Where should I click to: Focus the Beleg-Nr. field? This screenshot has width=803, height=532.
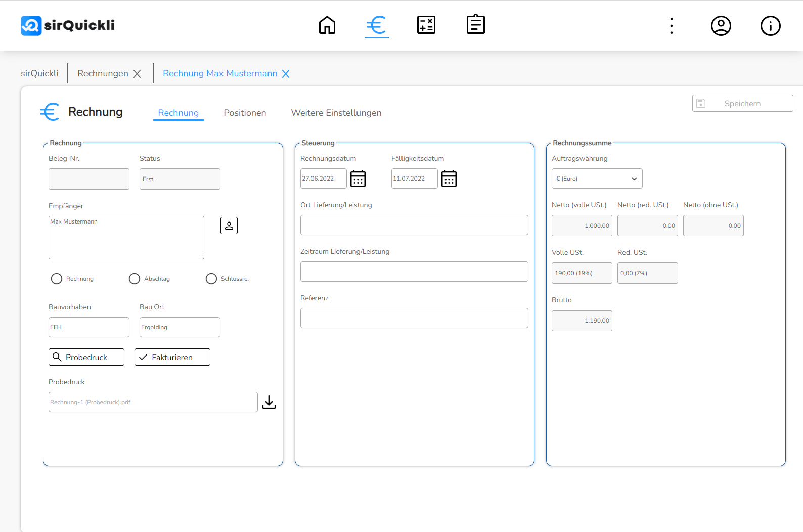point(89,179)
